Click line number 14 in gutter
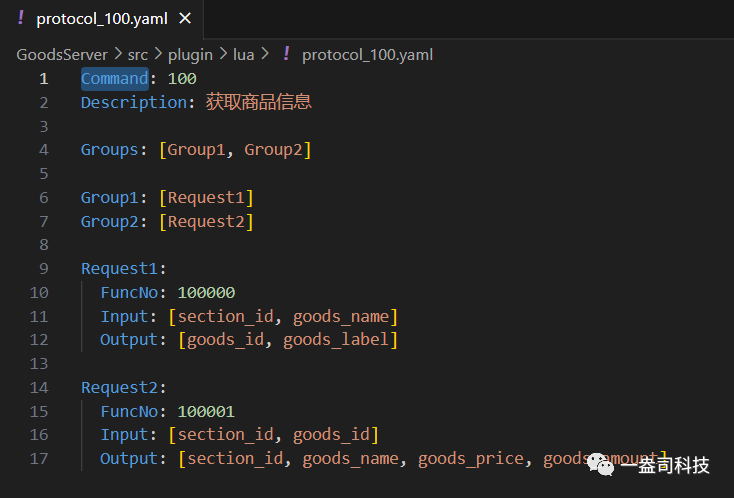This screenshot has width=734, height=498. [x=39, y=388]
